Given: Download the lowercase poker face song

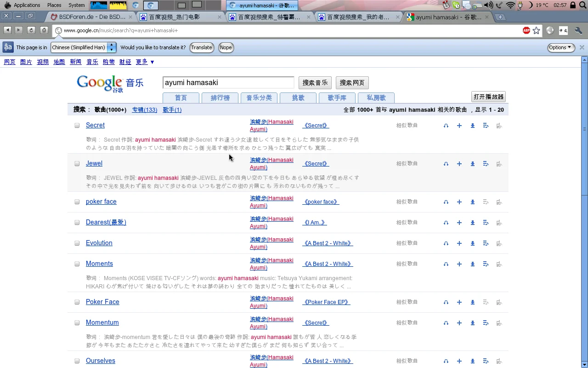Looking at the screenshot, I should coord(472,202).
